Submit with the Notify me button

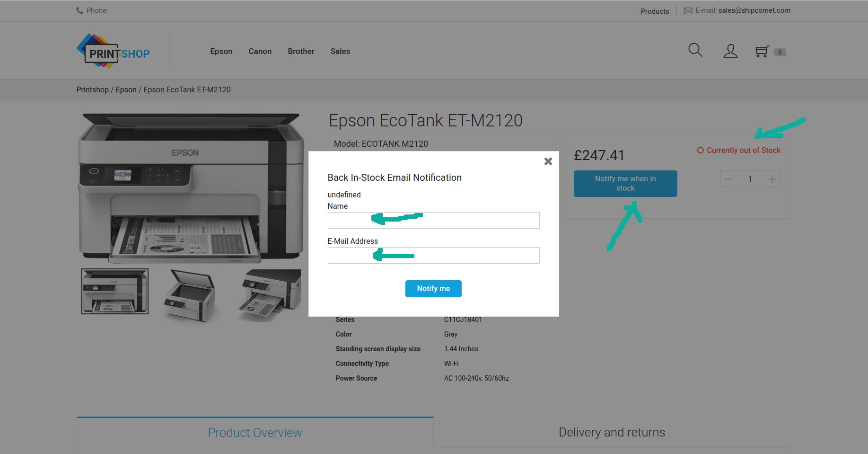click(433, 288)
